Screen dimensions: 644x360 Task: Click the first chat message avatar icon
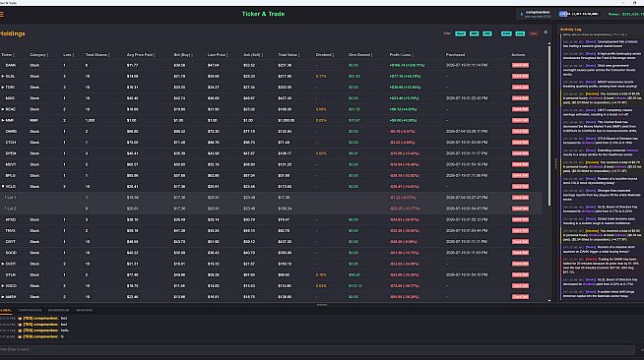20,318
